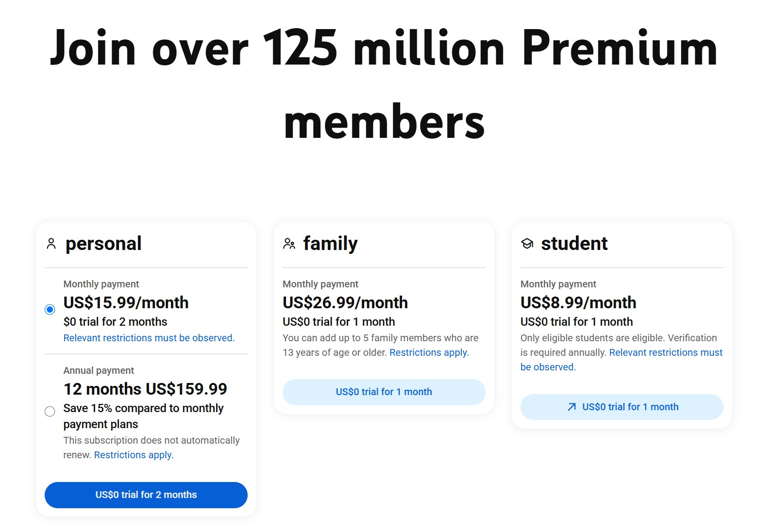
Task: Click the 'personal' plan heading
Action: [103, 244]
